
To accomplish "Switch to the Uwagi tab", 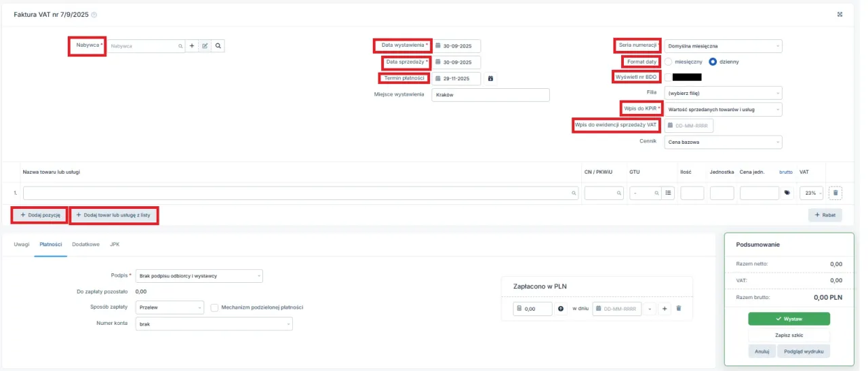I will (x=22, y=244).
